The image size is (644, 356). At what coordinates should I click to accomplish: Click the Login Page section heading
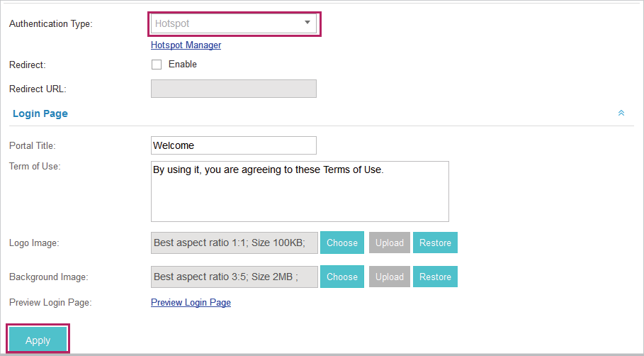tap(40, 114)
